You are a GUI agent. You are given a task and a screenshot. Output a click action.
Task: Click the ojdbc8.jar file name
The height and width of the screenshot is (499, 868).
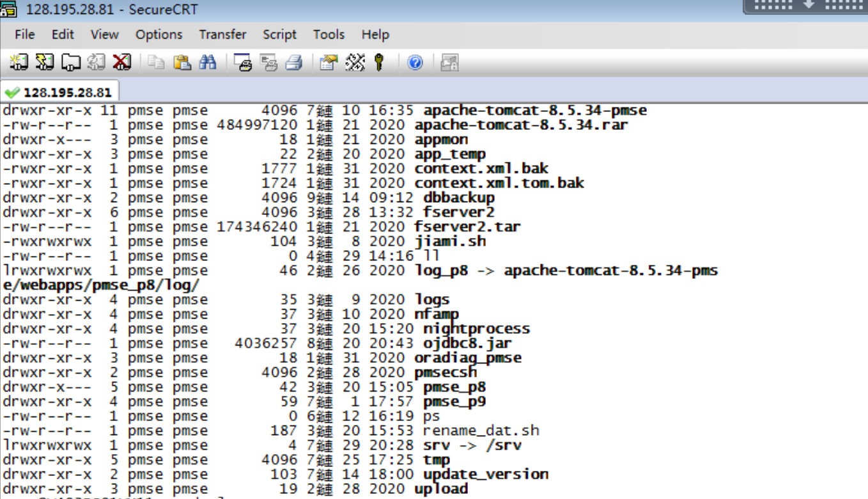[x=468, y=344]
